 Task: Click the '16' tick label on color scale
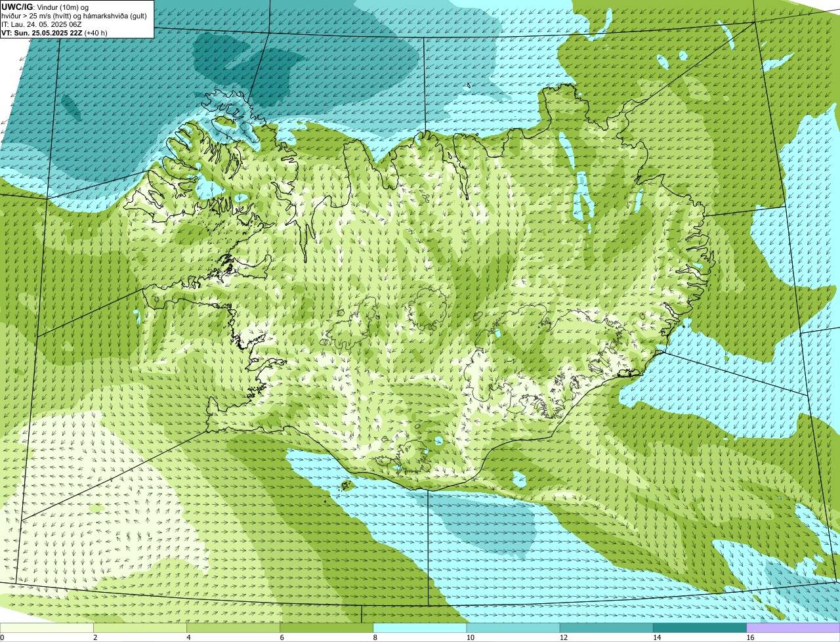[x=750, y=637]
